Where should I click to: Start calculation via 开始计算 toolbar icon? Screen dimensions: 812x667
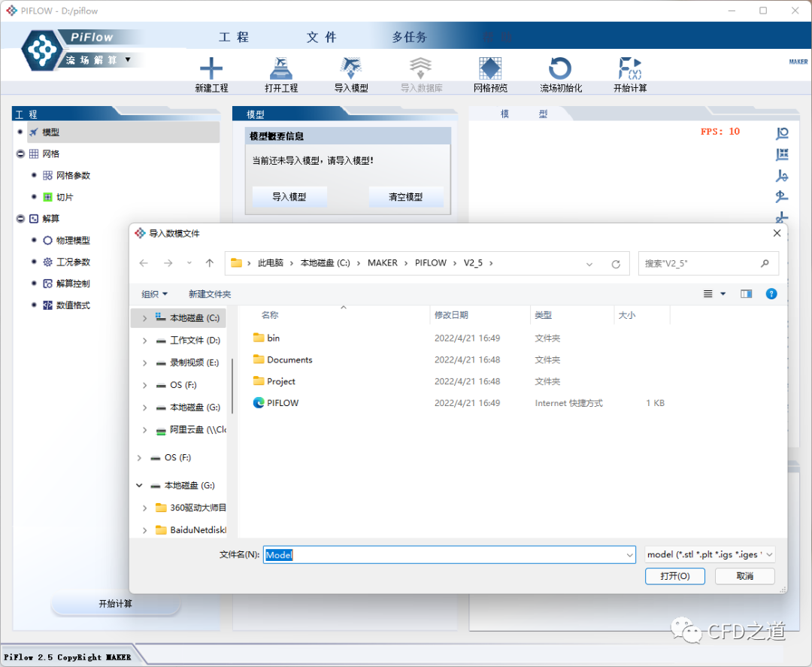[x=629, y=69]
